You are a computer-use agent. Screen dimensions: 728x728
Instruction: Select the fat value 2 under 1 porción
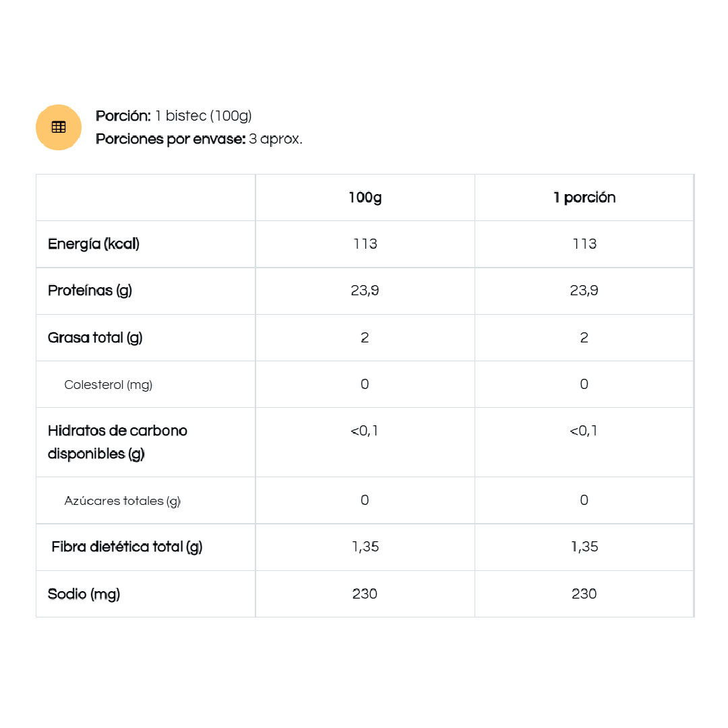tap(584, 338)
